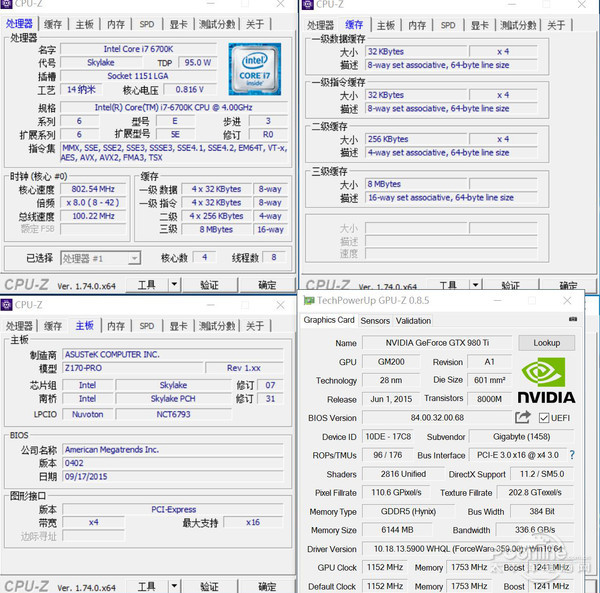Open 关于 tab in the cache window

pyautogui.click(x=556, y=25)
